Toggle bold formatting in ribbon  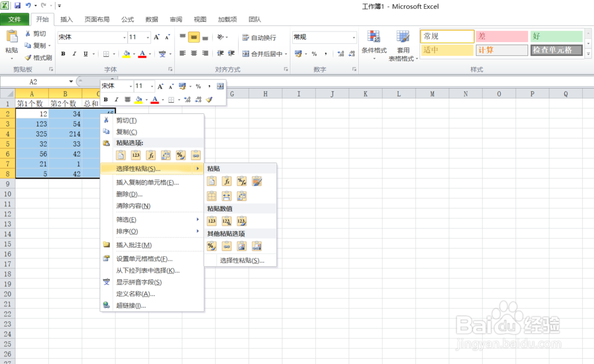click(63, 53)
